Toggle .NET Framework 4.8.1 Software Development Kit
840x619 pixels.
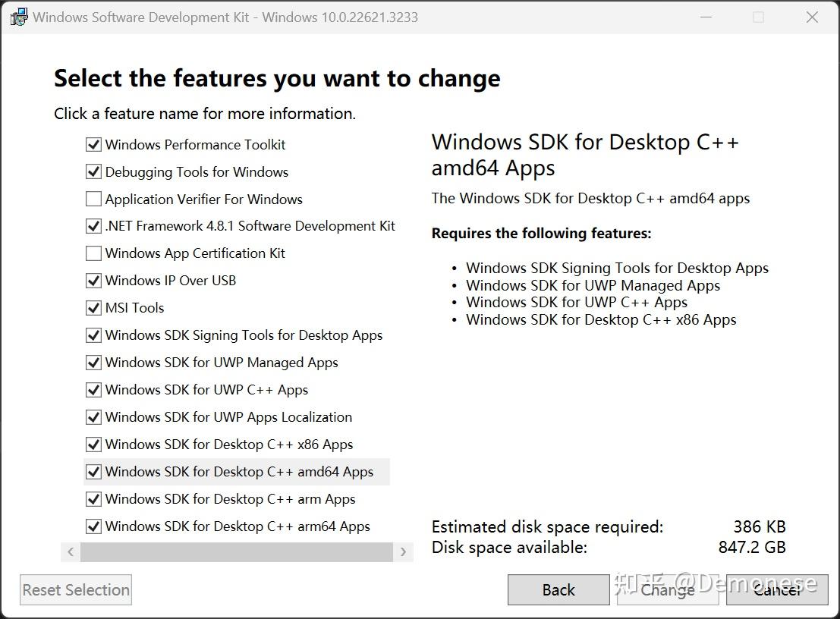[x=93, y=226]
